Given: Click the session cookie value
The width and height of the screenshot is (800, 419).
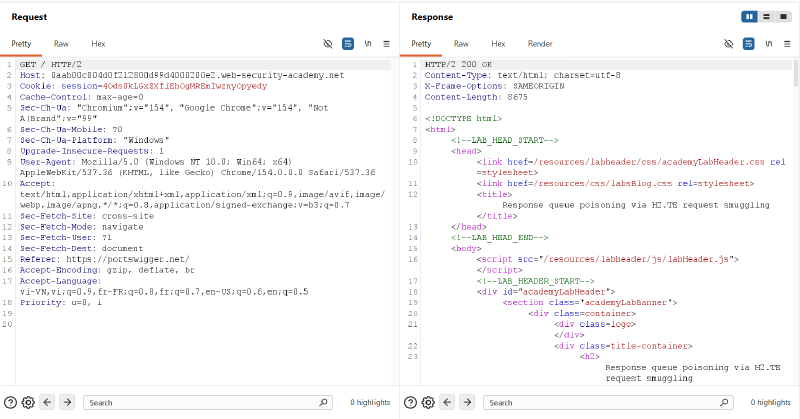Looking at the screenshot, I should point(185,86).
